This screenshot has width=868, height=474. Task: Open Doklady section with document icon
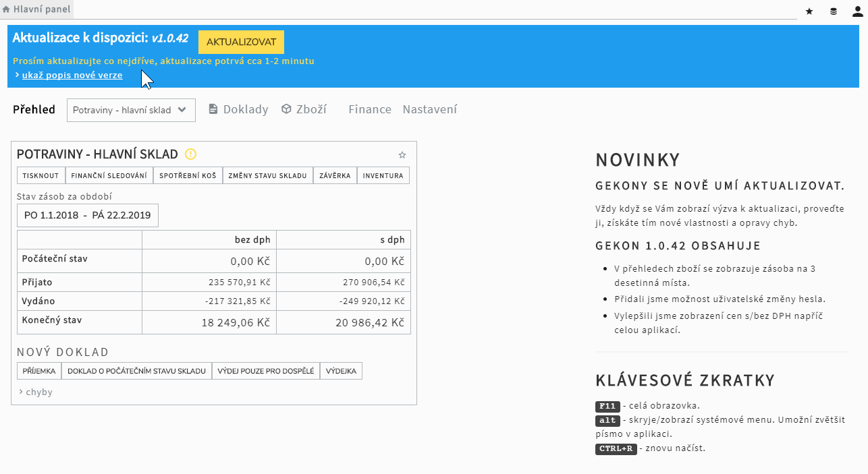[x=238, y=109]
